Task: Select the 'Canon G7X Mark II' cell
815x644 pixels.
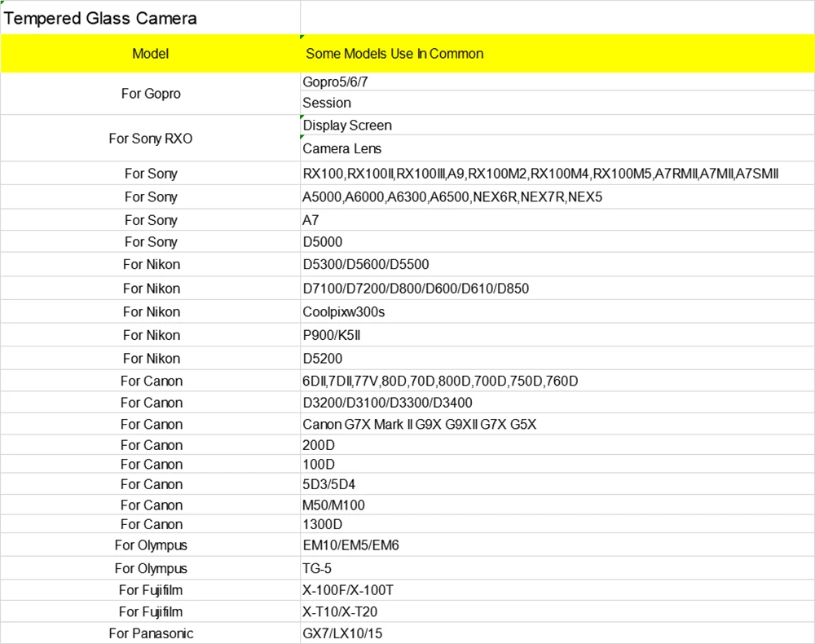Action: pos(419,425)
